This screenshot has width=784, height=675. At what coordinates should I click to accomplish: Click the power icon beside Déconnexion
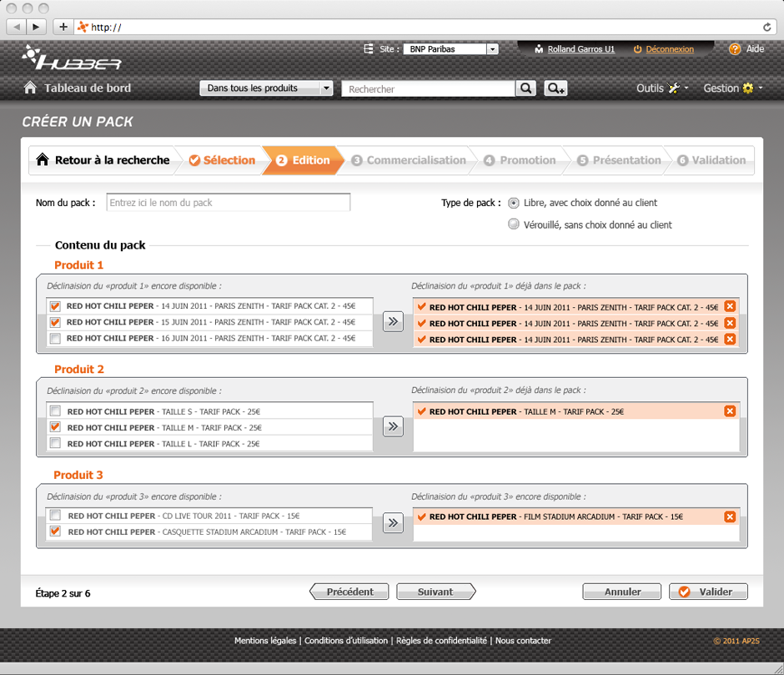click(x=637, y=49)
